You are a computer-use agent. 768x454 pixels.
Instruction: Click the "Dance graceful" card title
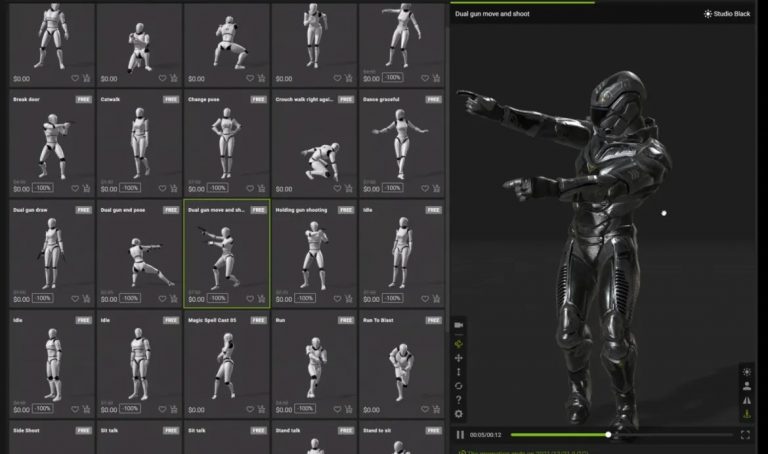pos(381,99)
